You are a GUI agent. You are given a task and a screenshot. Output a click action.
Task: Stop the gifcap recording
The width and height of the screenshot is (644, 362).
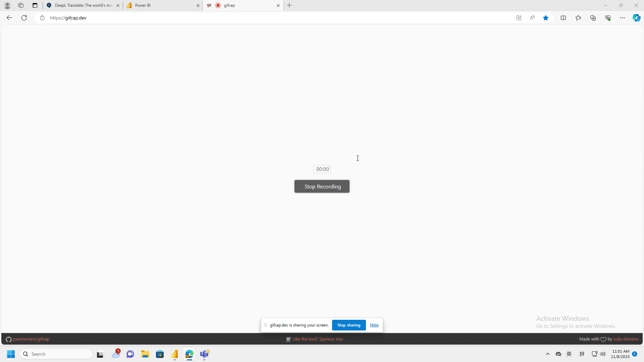click(x=322, y=186)
